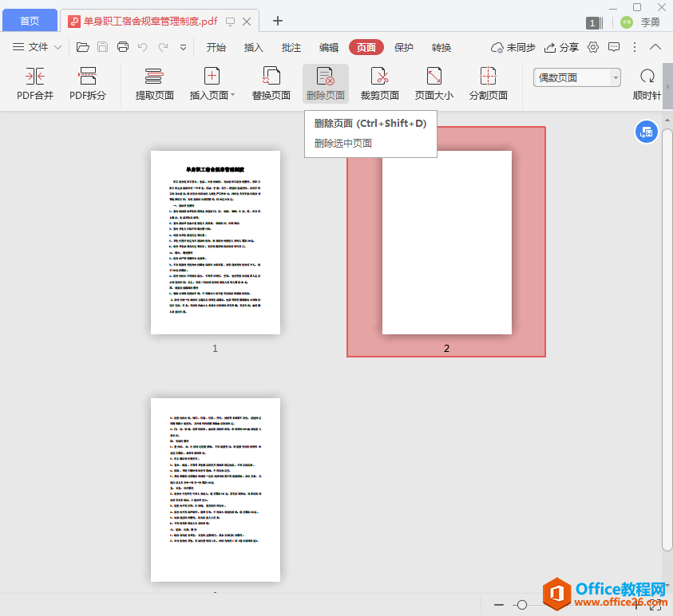The image size is (673, 616).
Task: Click the PDF拆分 split icon
Action: pos(88,77)
